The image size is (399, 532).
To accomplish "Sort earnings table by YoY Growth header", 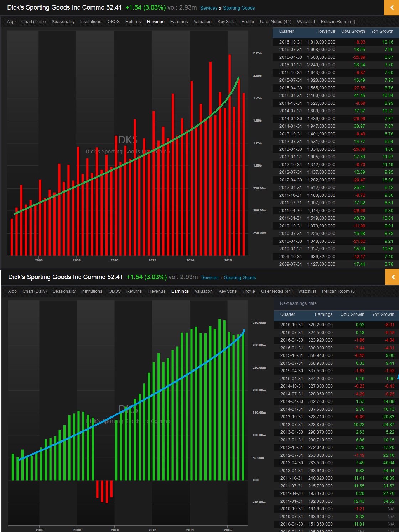I will click(x=383, y=314).
